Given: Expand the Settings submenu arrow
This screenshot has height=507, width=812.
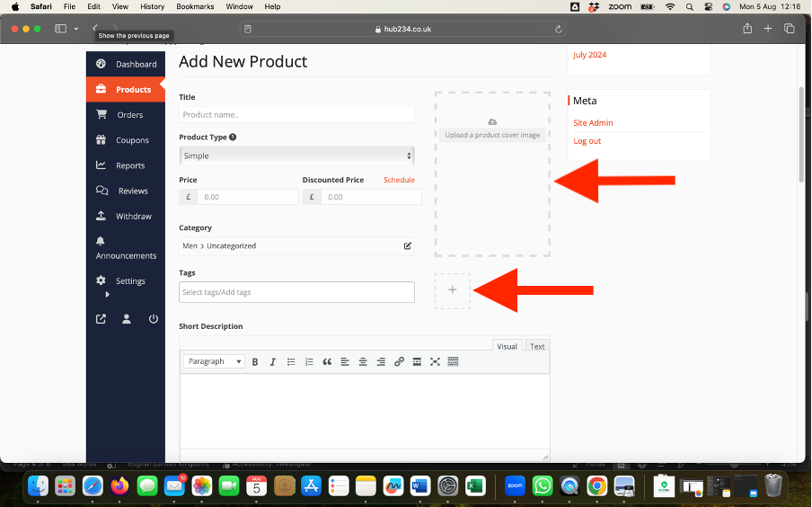Looking at the screenshot, I should (107, 294).
